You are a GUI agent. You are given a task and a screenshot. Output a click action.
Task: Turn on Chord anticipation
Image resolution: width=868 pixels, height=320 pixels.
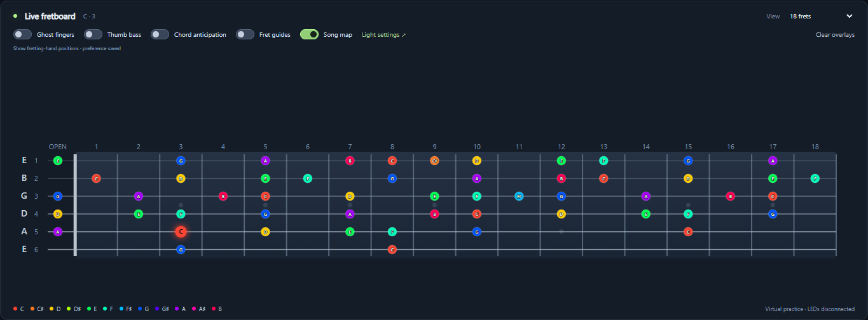click(160, 34)
